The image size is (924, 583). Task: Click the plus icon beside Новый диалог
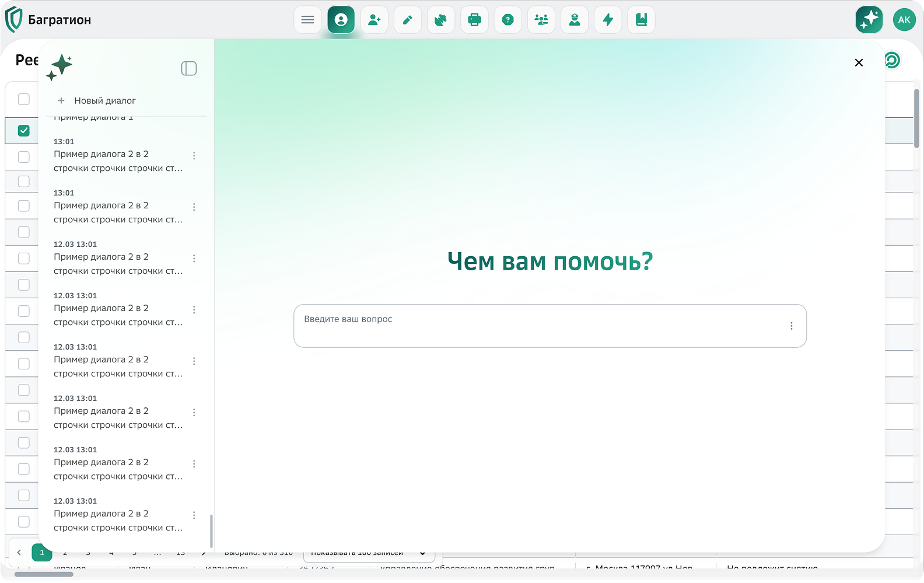(x=61, y=100)
